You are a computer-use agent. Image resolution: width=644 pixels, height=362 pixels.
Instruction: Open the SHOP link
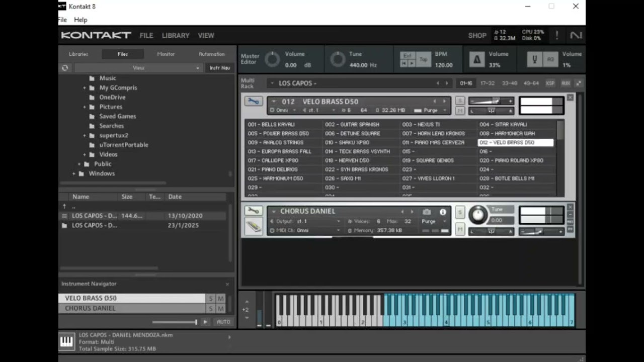(x=477, y=35)
